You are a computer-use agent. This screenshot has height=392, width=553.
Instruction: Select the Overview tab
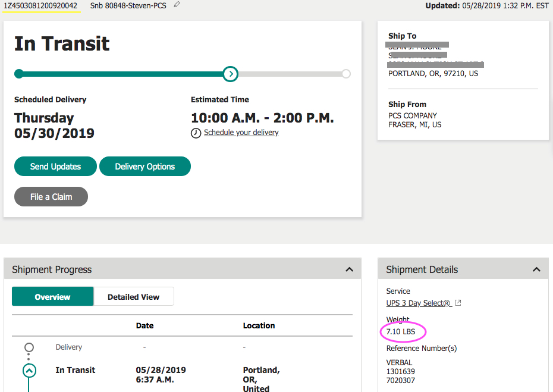coord(52,297)
